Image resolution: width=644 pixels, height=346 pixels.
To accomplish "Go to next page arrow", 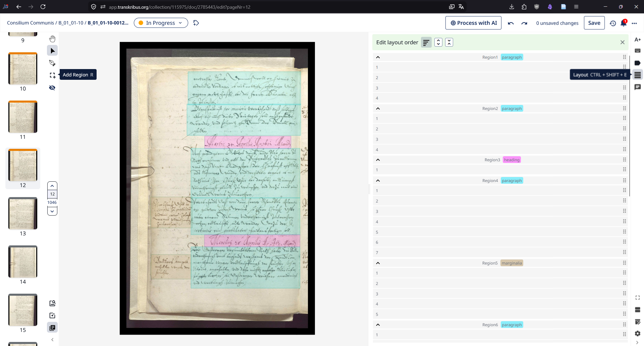I will pos(52,211).
